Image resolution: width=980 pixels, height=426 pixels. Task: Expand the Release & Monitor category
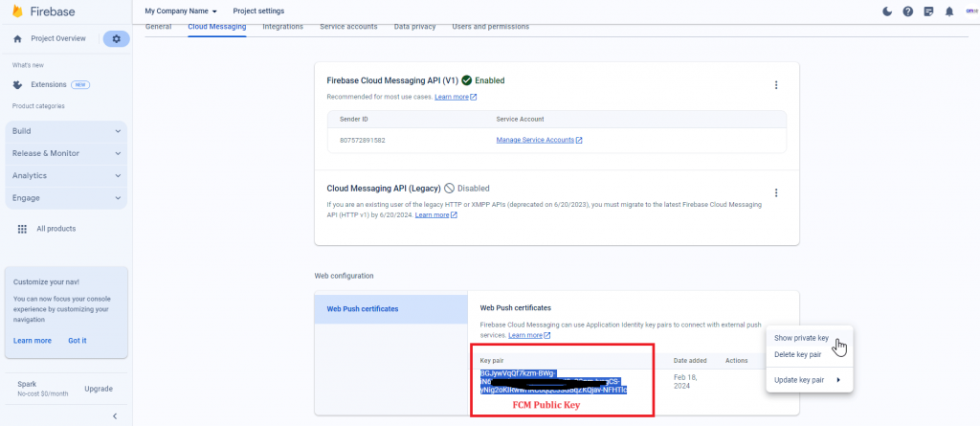[x=66, y=153]
